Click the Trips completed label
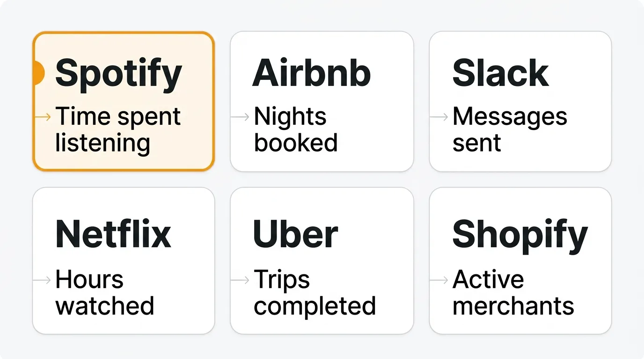The image size is (644, 359). [315, 293]
